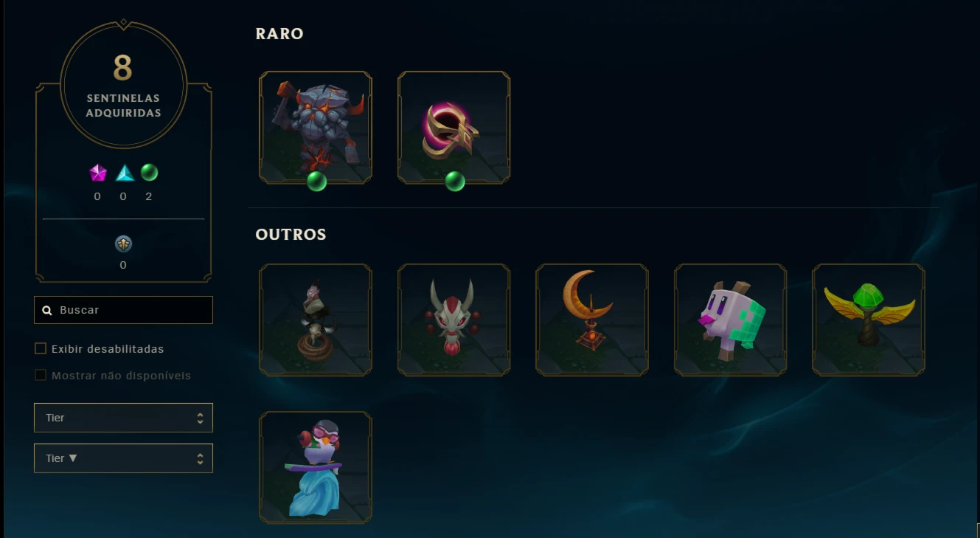This screenshot has width=980, height=538.
Task: Open the Tier ▼ sort order dropdown
Action: (123, 458)
